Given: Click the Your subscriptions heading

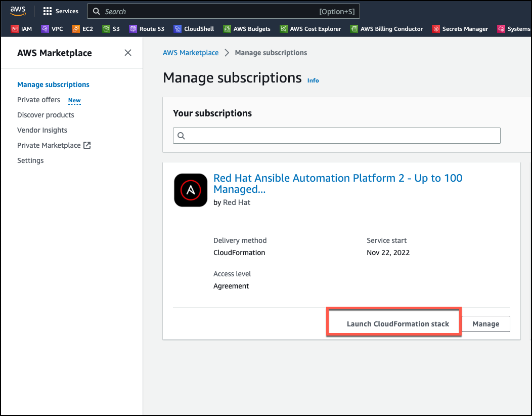Looking at the screenshot, I should tap(212, 113).
